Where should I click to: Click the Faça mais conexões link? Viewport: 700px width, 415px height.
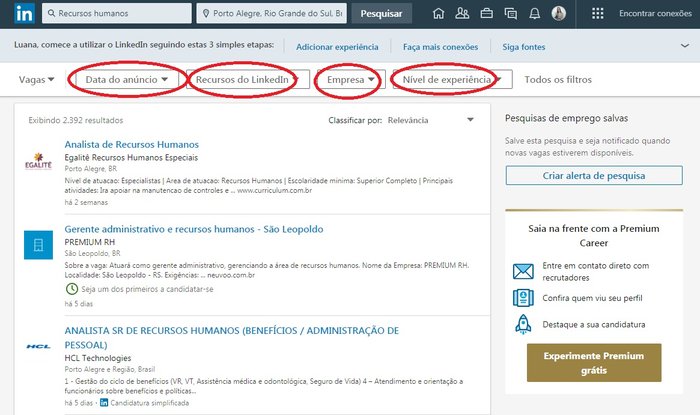[440, 47]
